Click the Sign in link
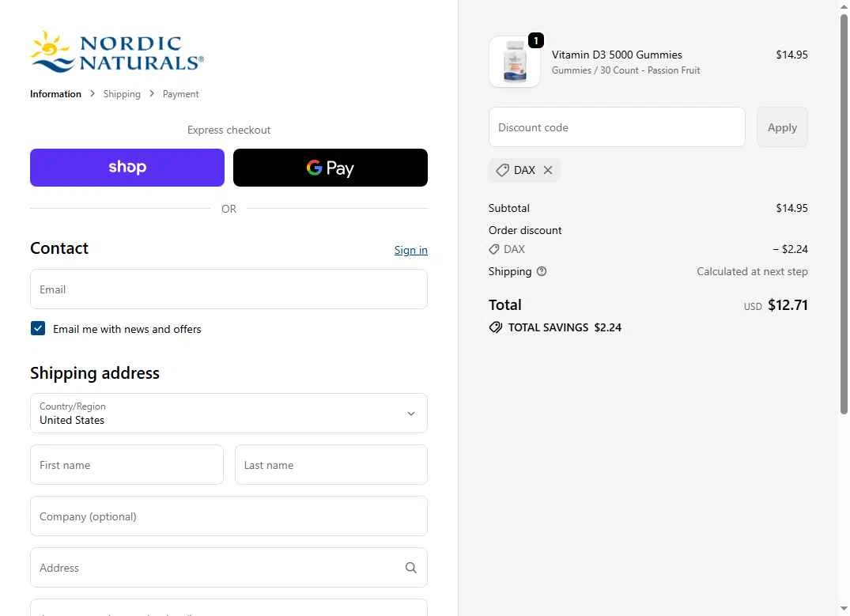This screenshot has width=850, height=616. coord(411,250)
